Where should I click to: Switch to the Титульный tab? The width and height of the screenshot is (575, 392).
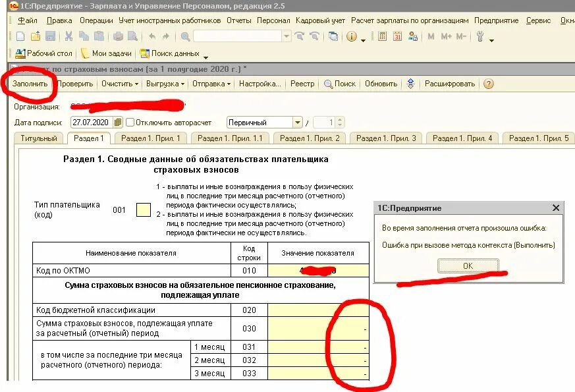(39, 138)
